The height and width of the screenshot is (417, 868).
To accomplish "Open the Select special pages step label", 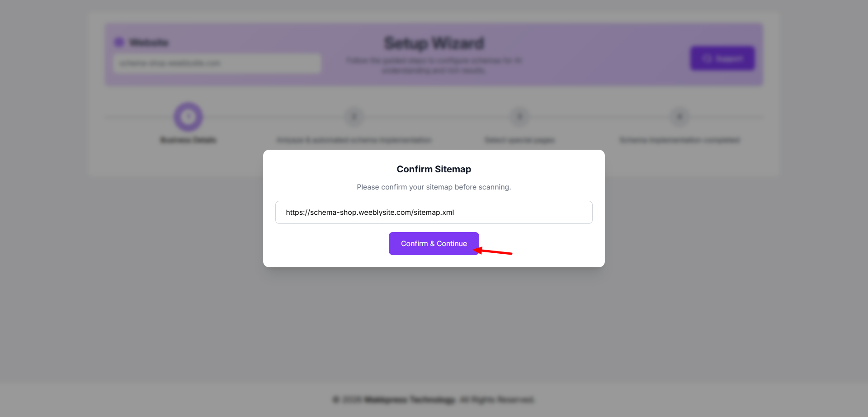I will click(x=519, y=140).
